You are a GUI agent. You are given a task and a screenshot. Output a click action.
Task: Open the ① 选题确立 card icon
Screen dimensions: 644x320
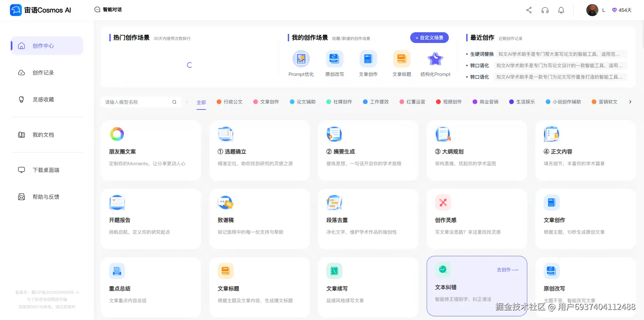pyautogui.click(x=226, y=134)
